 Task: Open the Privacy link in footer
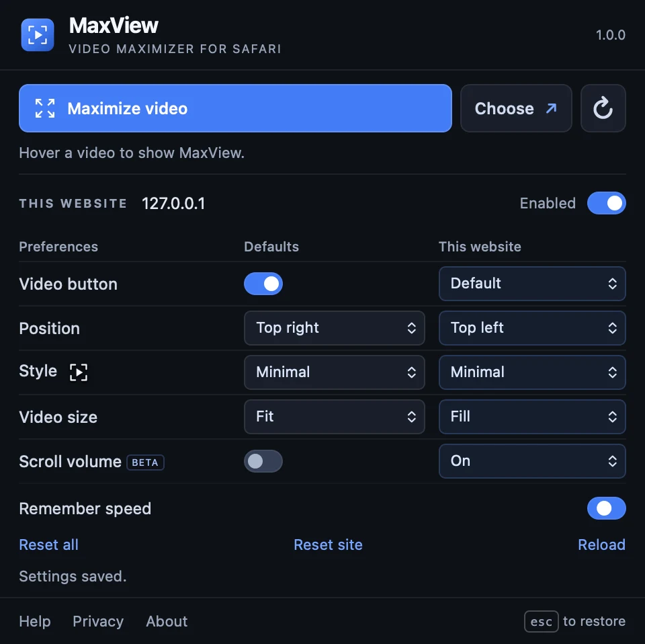98,621
